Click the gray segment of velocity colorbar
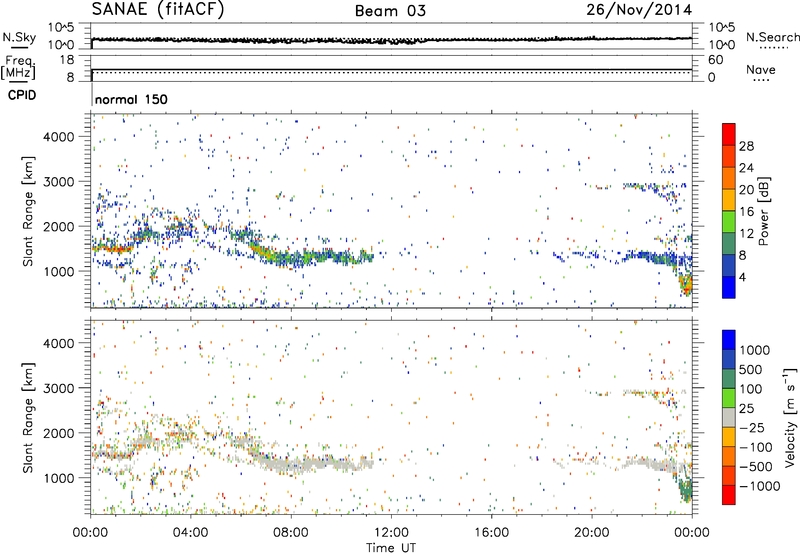800x554 pixels. [729, 418]
